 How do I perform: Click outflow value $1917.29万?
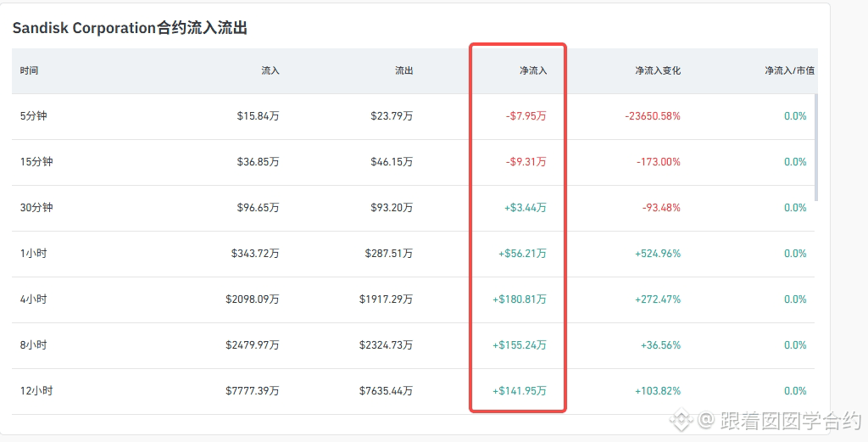click(386, 299)
